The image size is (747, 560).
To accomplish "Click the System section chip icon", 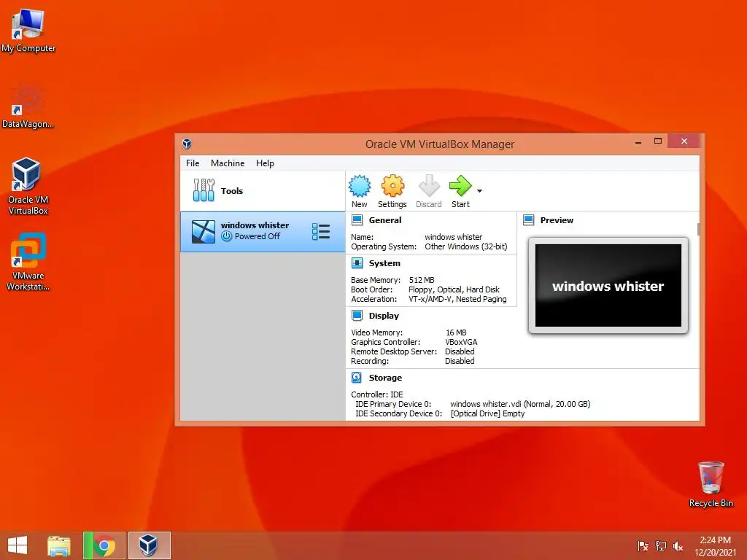I will (357, 262).
